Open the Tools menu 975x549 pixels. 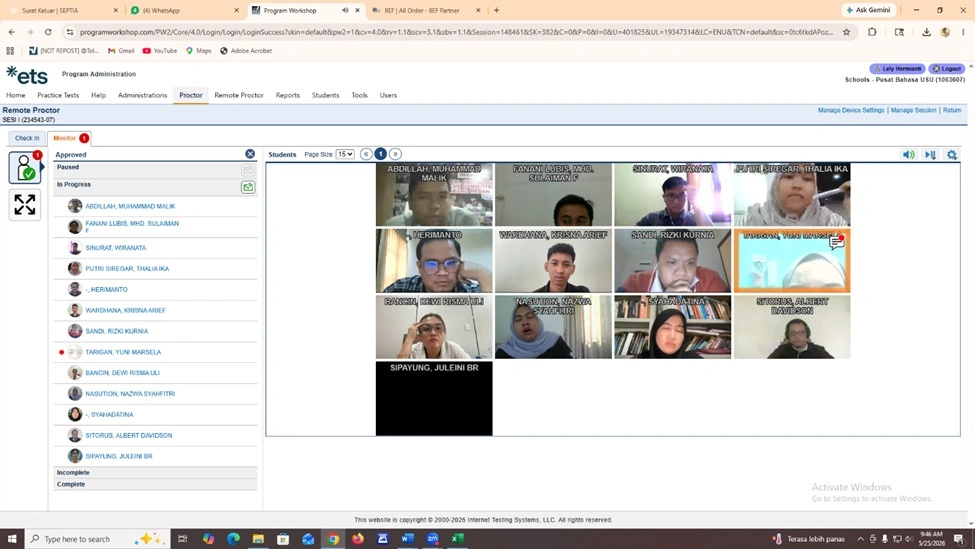[359, 95]
